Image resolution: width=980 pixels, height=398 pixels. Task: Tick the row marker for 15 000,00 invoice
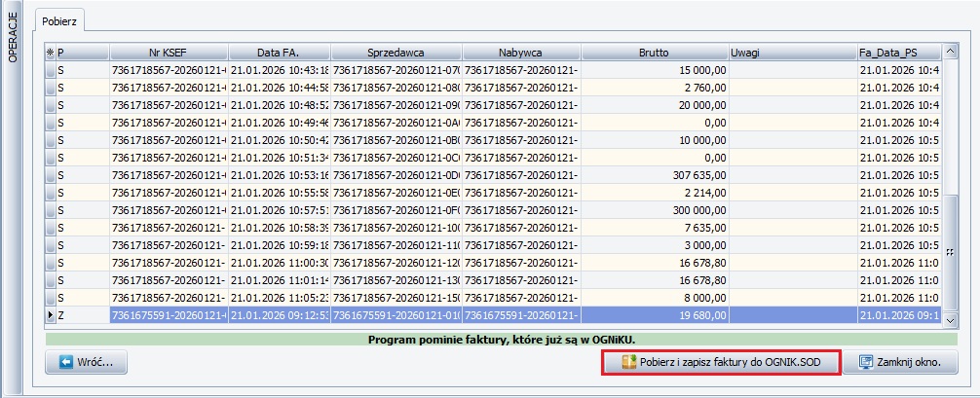click(x=52, y=70)
